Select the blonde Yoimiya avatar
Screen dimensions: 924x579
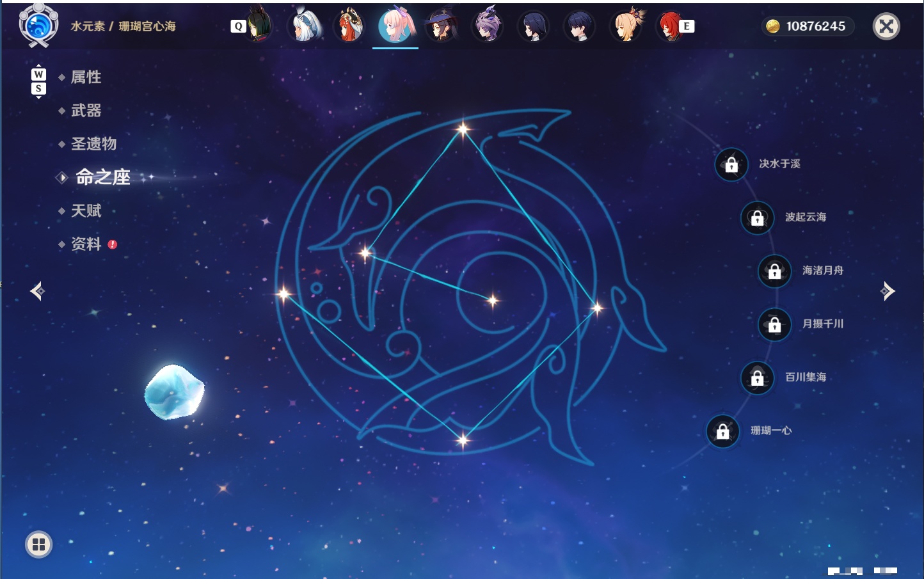pos(626,26)
